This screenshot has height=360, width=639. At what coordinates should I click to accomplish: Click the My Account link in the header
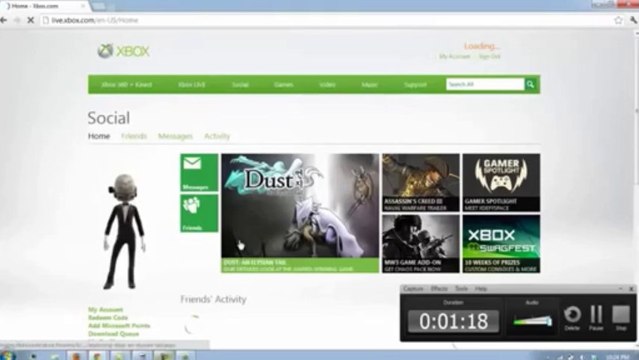pyautogui.click(x=455, y=56)
